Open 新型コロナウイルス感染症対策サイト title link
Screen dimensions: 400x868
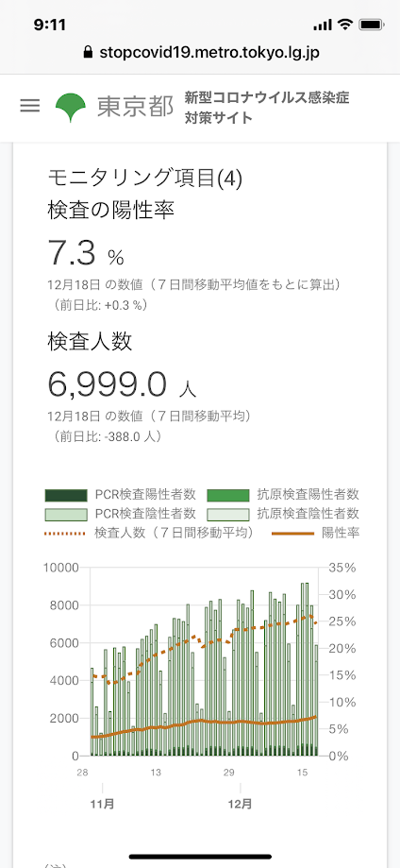pyautogui.click(x=267, y=108)
